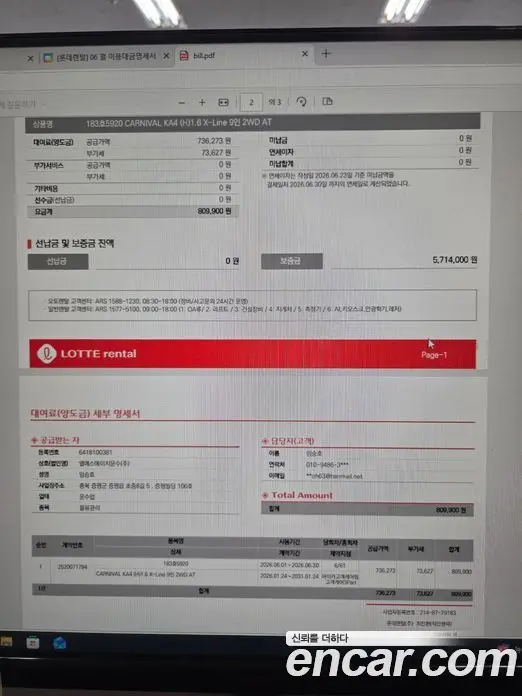Click the usage period 2026.06.01~2026.06.30 cell
Image resolution: width=522 pixels, height=696 pixels.
289,565
